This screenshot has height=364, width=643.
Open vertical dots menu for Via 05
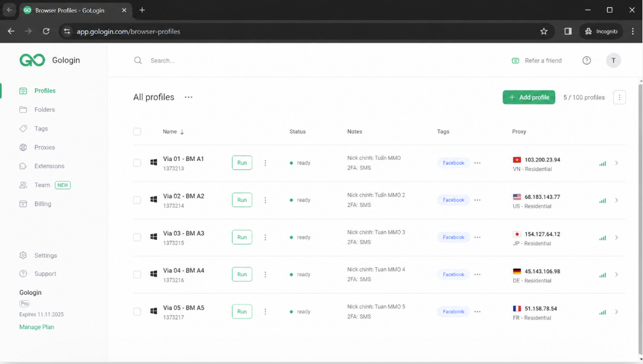click(266, 312)
